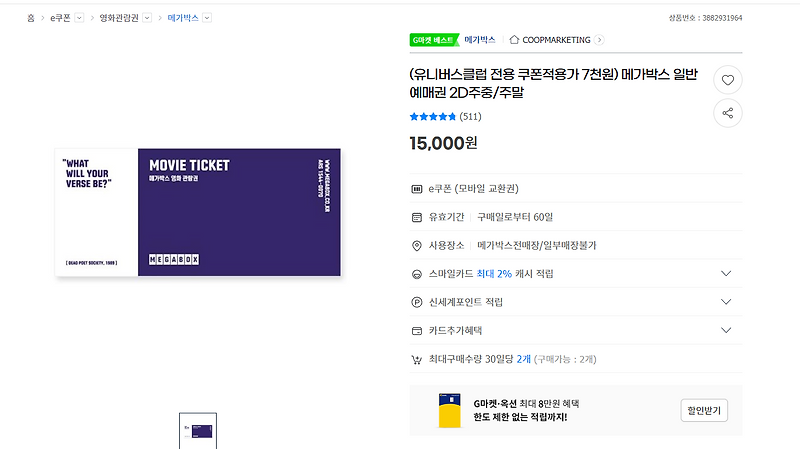The width and height of the screenshot is (800, 449).
Task: Go to 홈 in the breadcrumb
Action: [31, 18]
